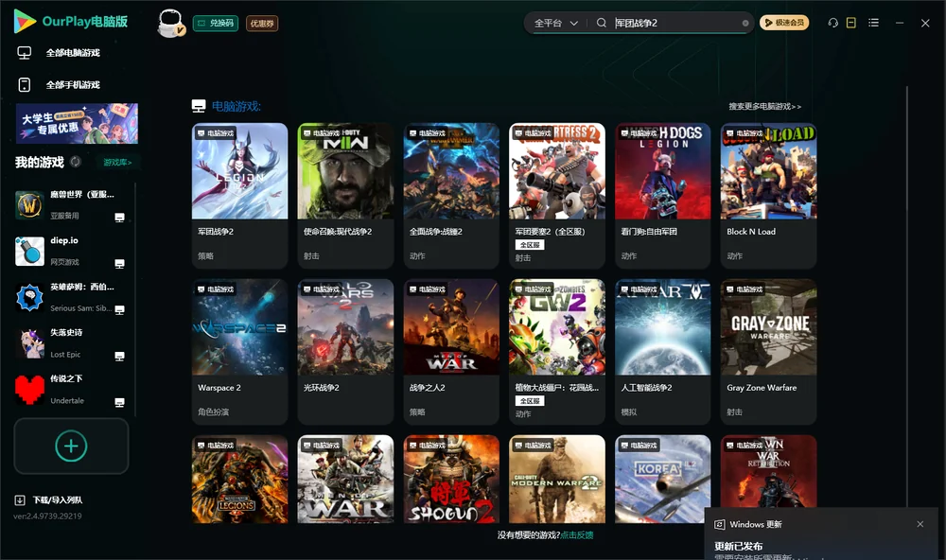The image size is (946, 560).
Task: Open the list menu icon
Action: coord(873,23)
